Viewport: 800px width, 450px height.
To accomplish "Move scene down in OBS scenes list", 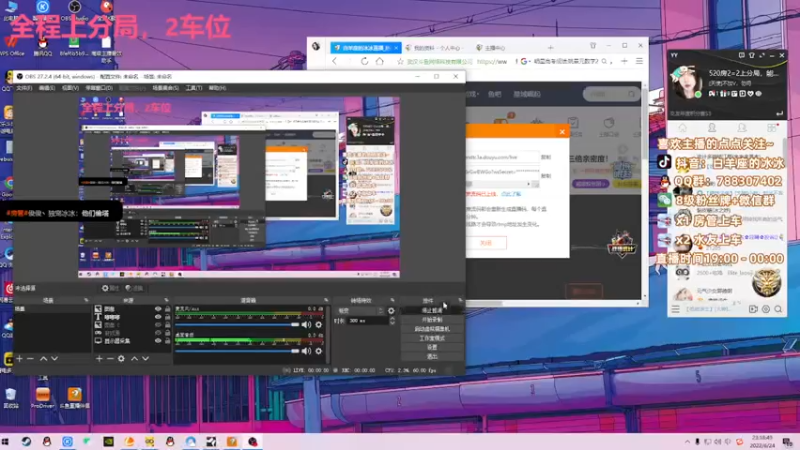I will pyautogui.click(x=55, y=359).
